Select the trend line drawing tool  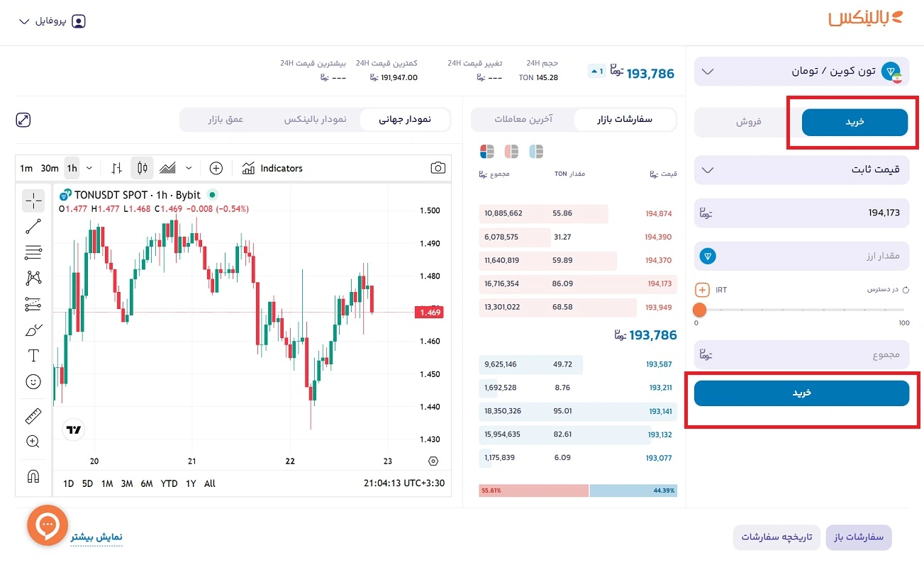33,227
